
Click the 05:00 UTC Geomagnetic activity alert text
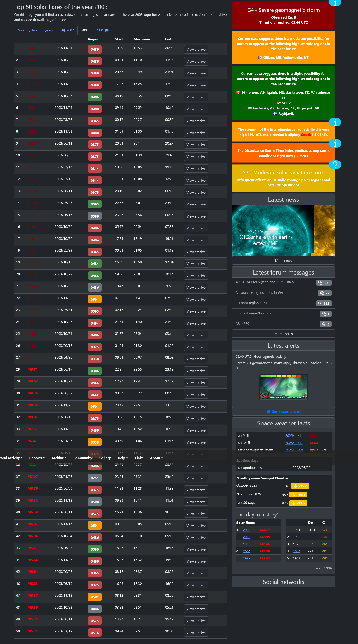point(261,356)
